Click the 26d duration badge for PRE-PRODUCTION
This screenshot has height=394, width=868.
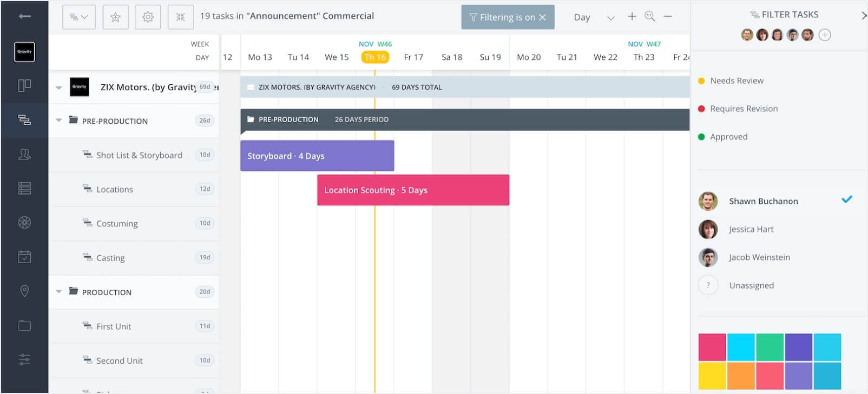pyautogui.click(x=205, y=121)
